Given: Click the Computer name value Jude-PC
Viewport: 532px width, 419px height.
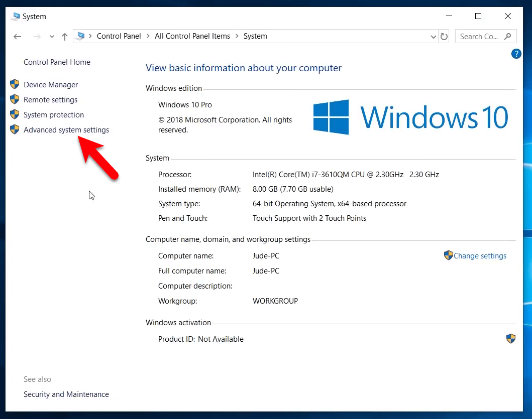Looking at the screenshot, I should 266,256.
